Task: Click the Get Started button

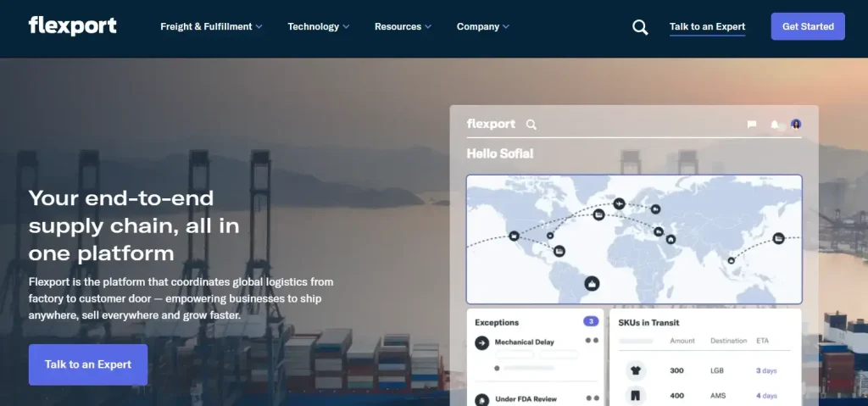Action: tap(808, 26)
